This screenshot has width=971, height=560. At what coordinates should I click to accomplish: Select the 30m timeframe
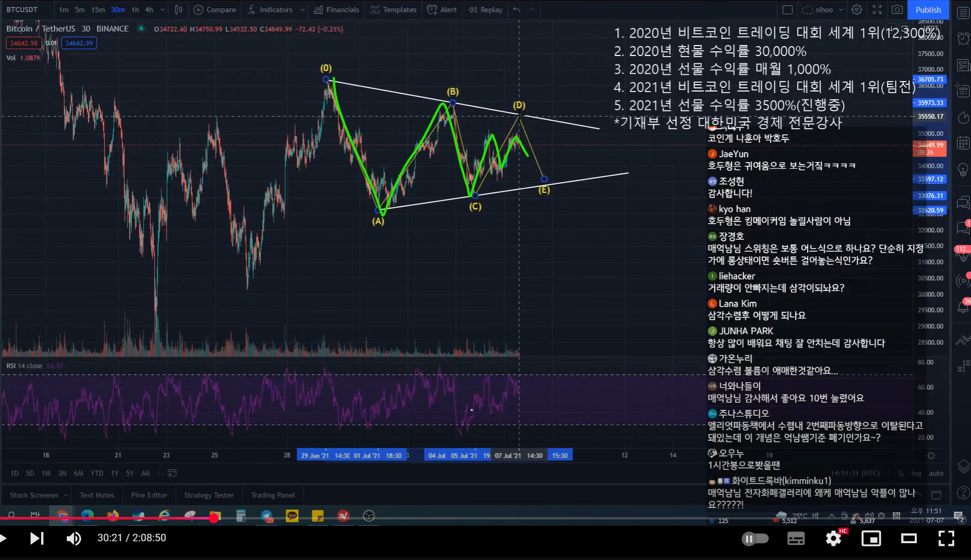(x=118, y=9)
